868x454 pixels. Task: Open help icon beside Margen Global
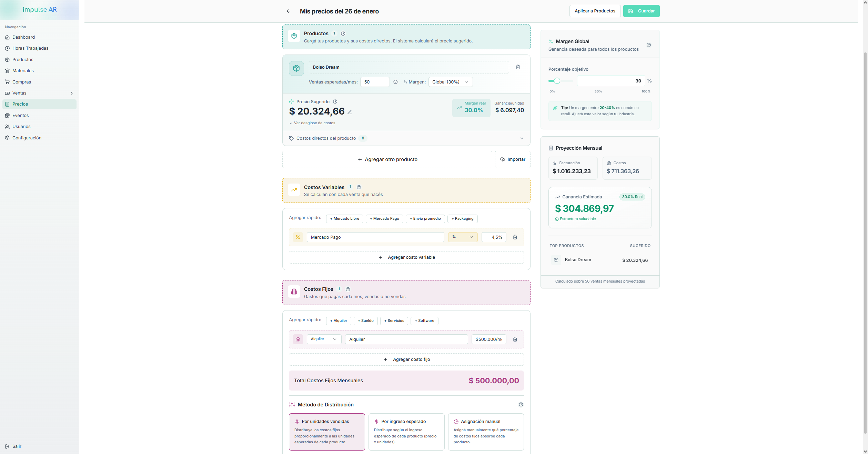point(648,45)
